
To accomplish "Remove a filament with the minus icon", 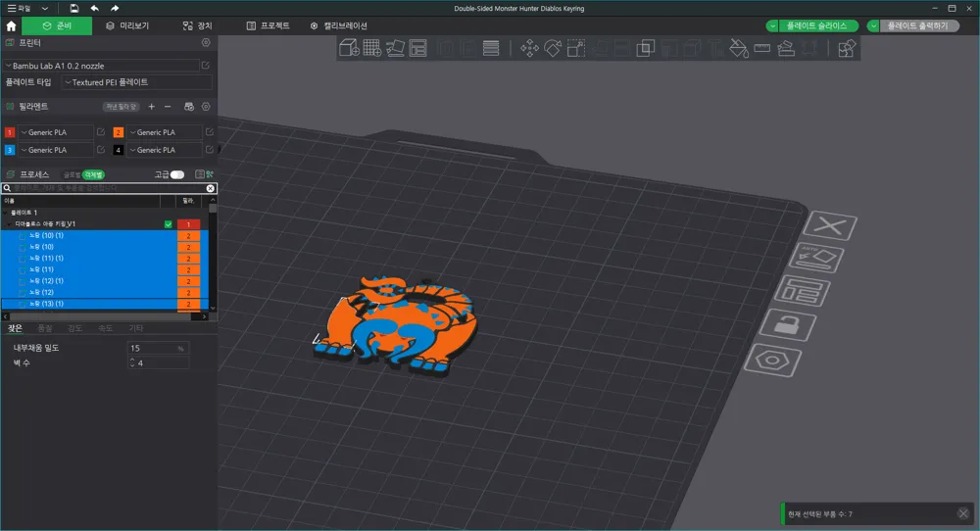I will pyautogui.click(x=168, y=107).
